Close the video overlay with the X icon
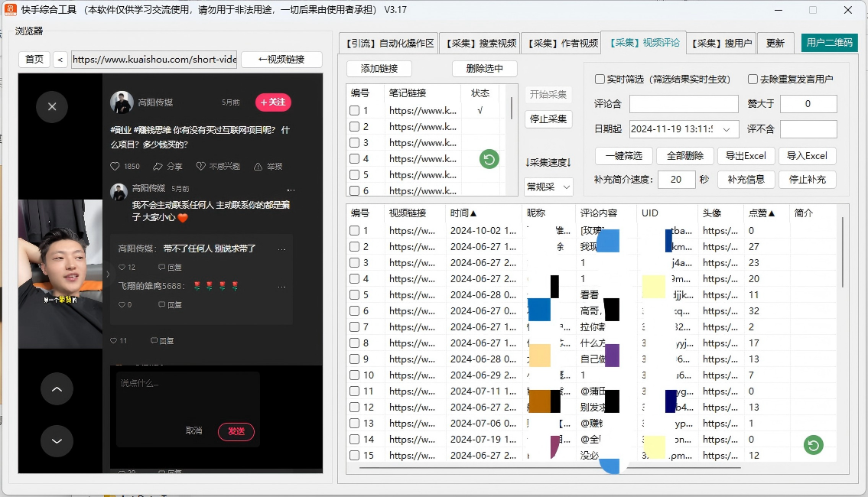The image size is (868, 497). pyautogui.click(x=52, y=106)
